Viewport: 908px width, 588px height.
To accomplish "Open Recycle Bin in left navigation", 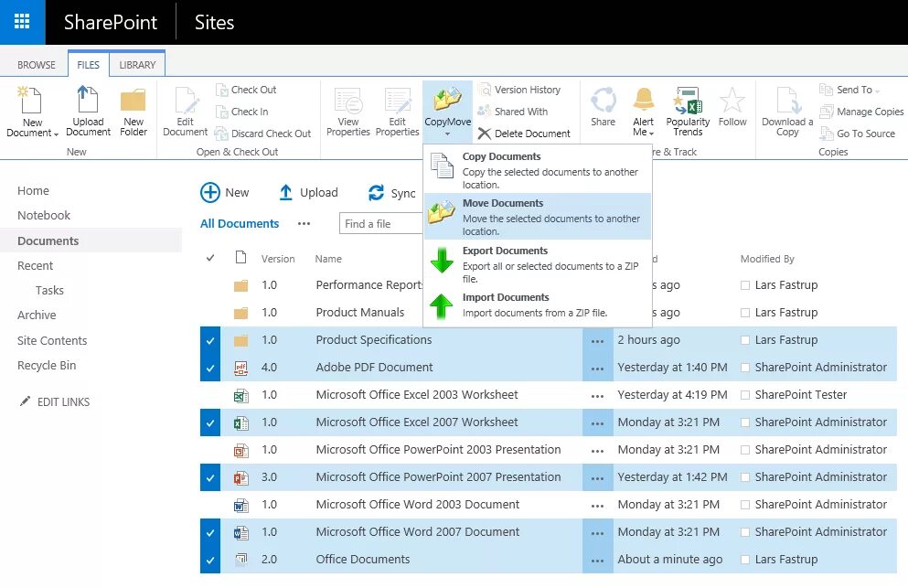I will click(x=47, y=366).
